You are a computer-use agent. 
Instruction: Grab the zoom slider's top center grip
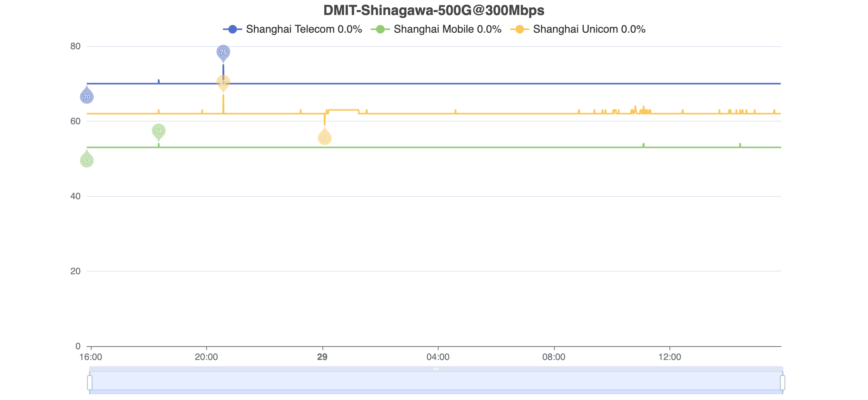tap(436, 369)
